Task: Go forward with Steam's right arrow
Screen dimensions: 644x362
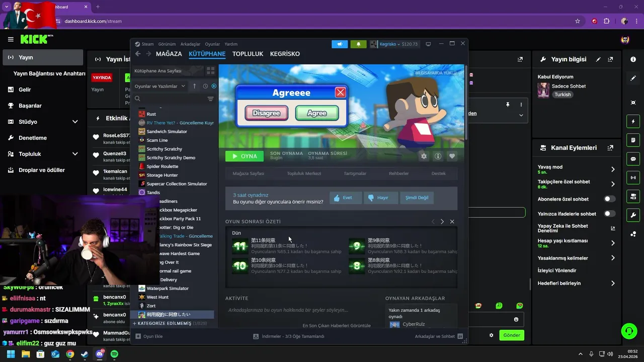Action: click(x=148, y=54)
